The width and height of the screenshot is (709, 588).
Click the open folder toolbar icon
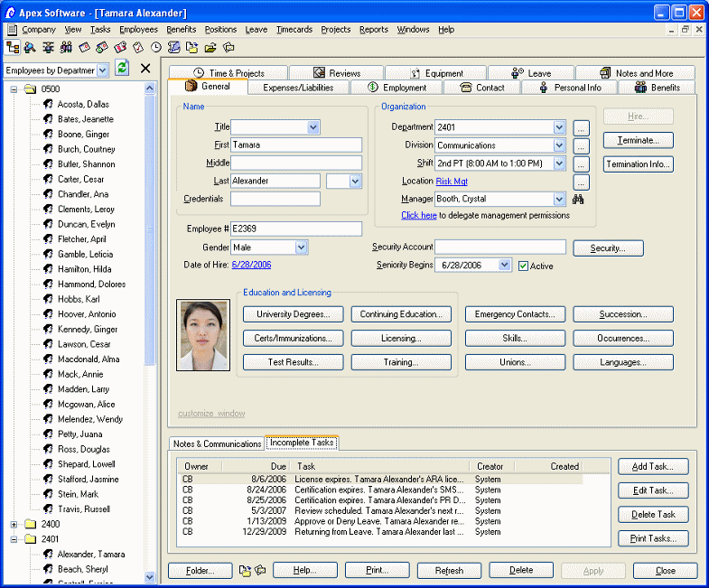click(210, 47)
